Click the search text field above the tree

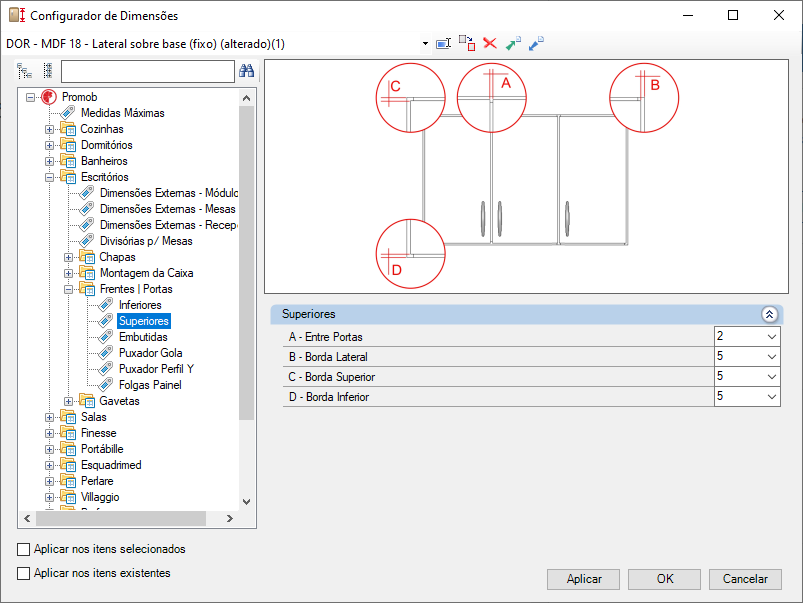pos(148,71)
